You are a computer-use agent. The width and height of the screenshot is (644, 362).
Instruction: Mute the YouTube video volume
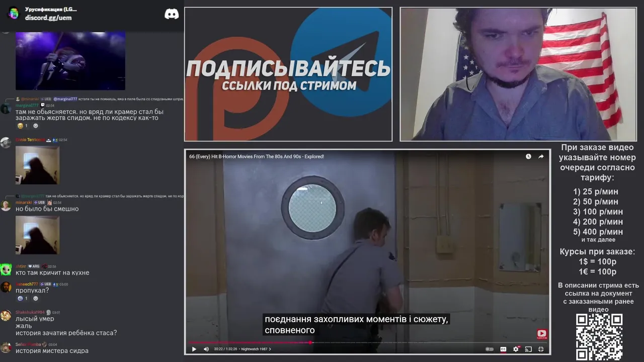206,349
